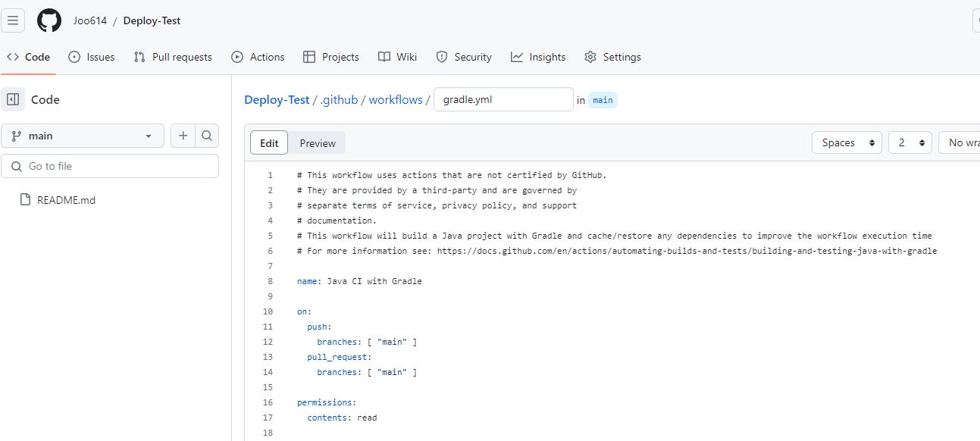Open the global navigation hamburger menu
Screen dimensions: 980x441
tap(13, 20)
